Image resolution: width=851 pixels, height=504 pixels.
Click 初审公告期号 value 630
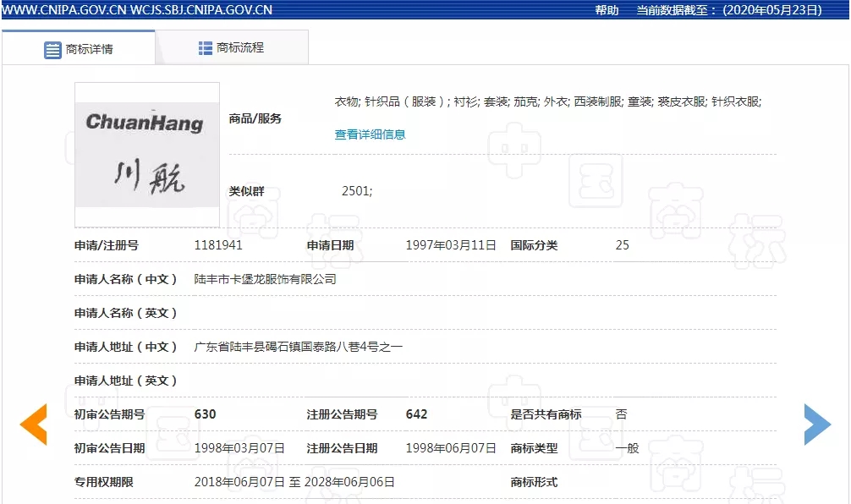click(x=206, y=414)
